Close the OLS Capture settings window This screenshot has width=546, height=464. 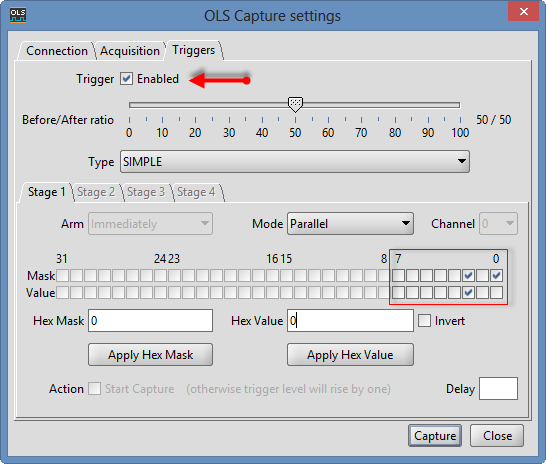pyautogui.click(x=523, y=12)
